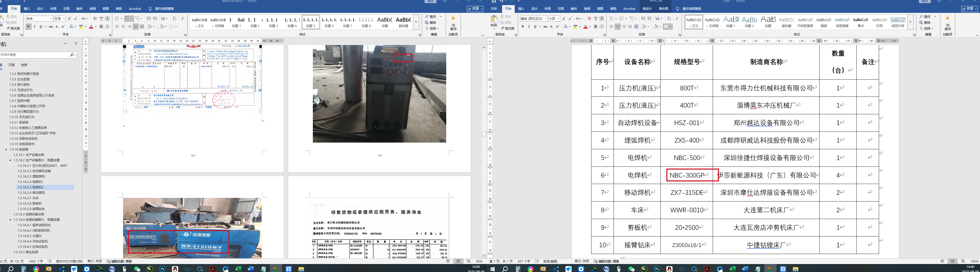Clear all formatting in left Word window
Viewport: 980px width, 272px height.
(95, 19)
